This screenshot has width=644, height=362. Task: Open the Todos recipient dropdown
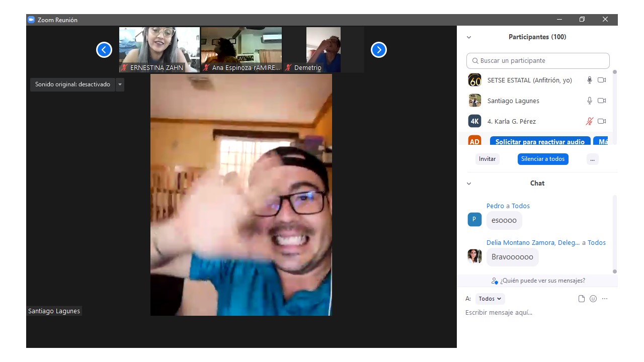(x=490, y=299)
